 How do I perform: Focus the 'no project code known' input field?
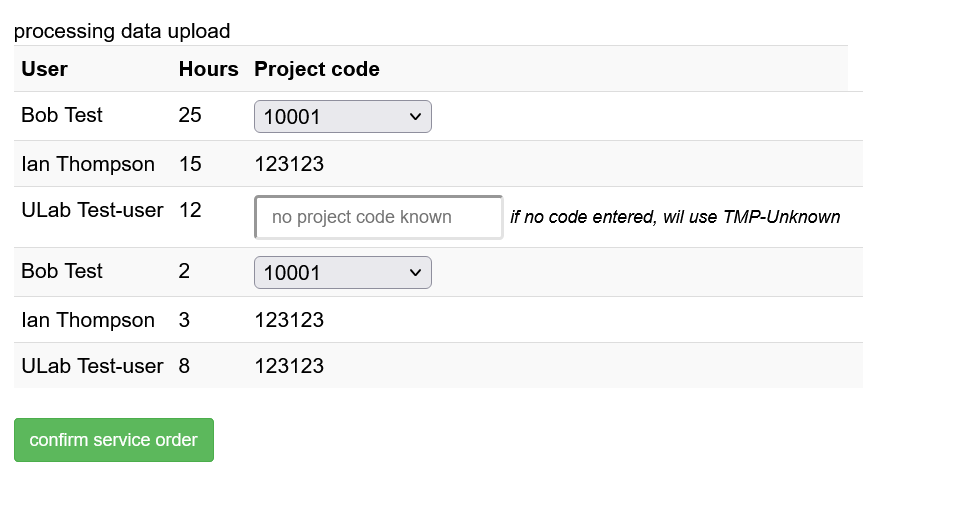(x=378, y=217)
